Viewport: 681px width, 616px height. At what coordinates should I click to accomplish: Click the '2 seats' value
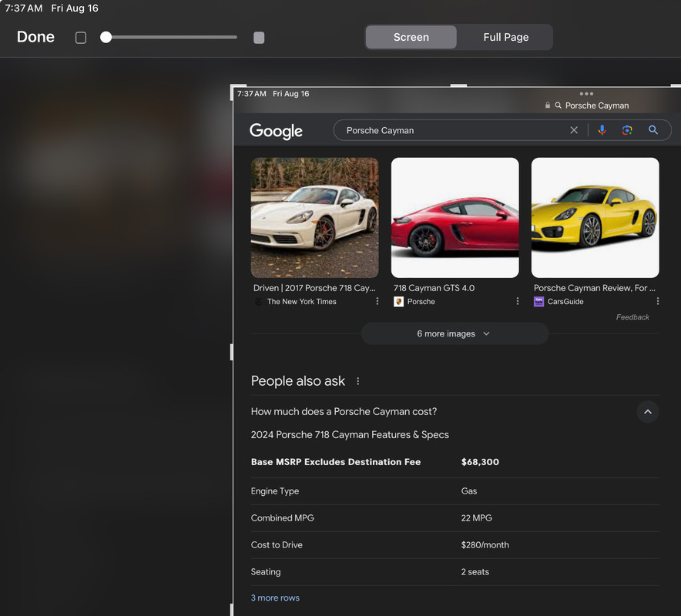click(475, 571)
